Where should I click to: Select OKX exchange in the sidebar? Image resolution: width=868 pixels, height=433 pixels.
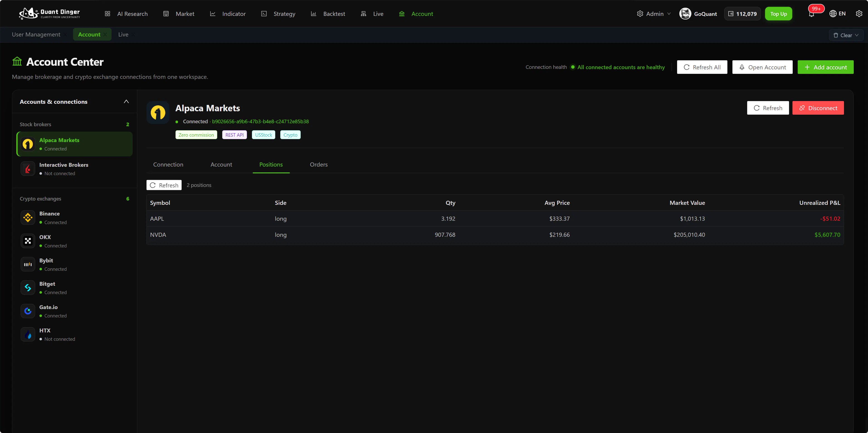tap(74, 241)
